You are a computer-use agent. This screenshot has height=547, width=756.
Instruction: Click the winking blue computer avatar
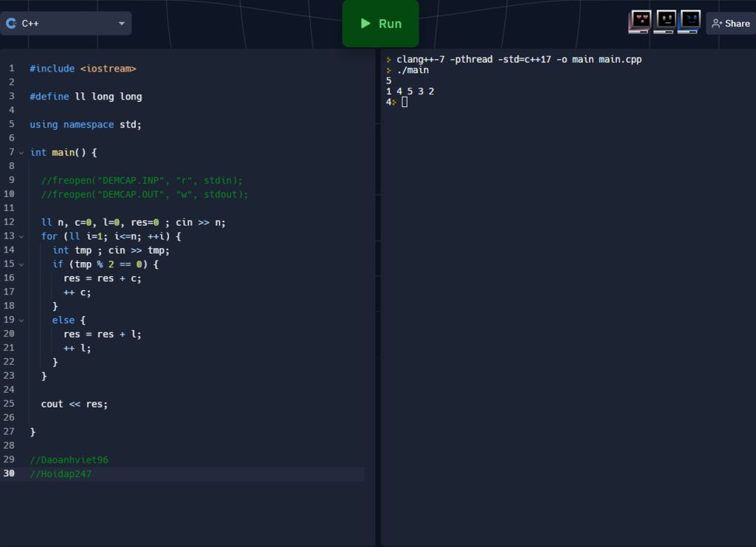[690, 22]
